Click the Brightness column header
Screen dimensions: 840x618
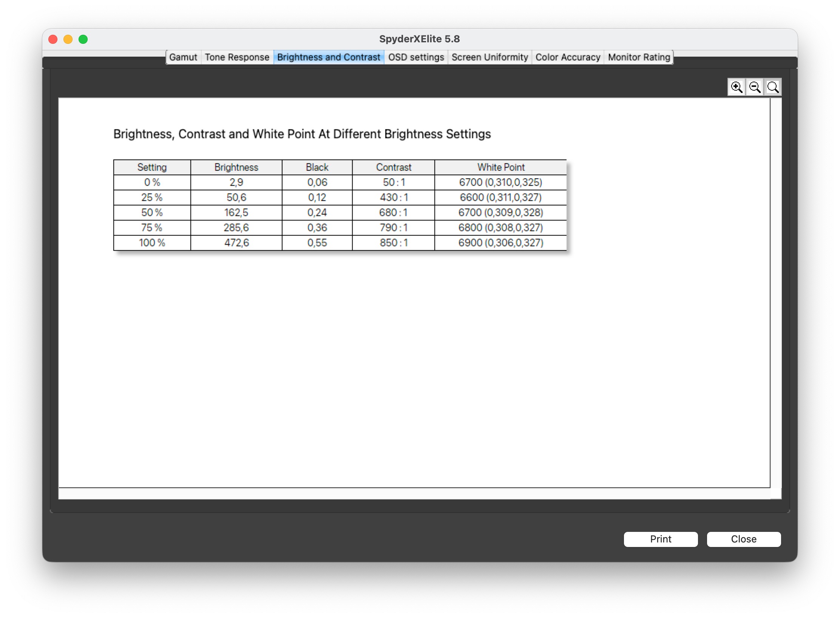236,167
